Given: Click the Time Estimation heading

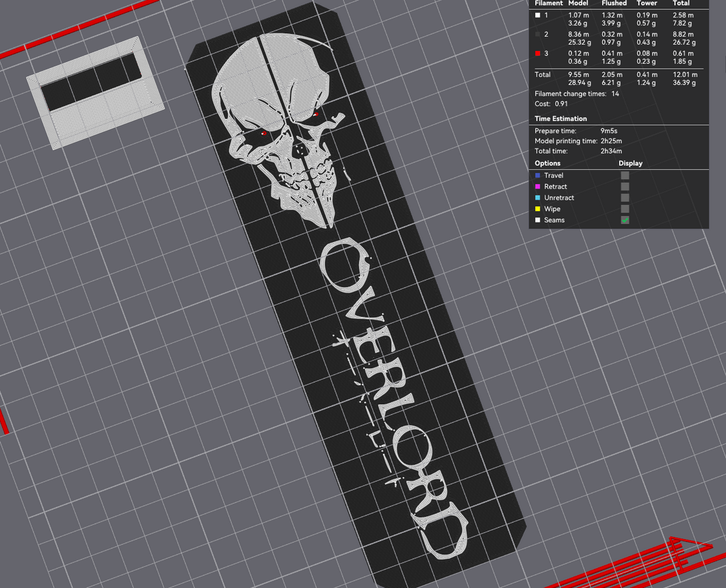Looking at the screenshot, I should click(560, 118).
